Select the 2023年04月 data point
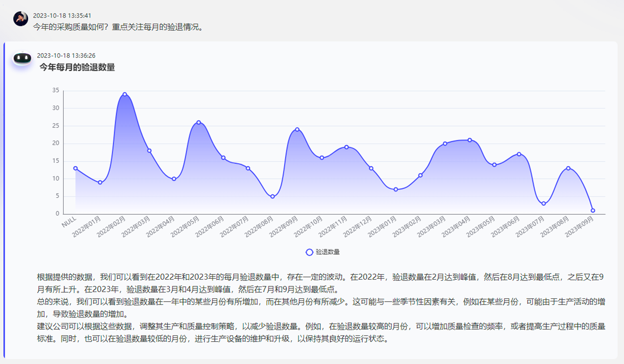 click(x=469, y=140)
